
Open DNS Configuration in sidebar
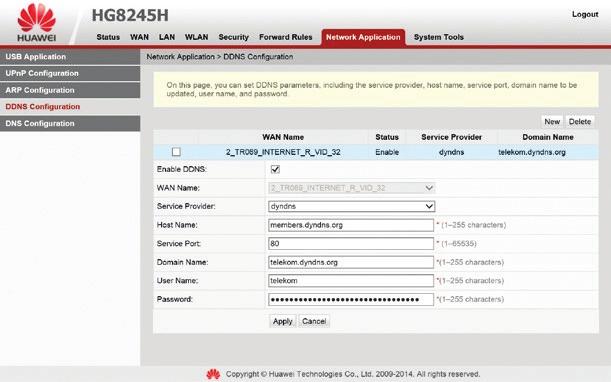[70, 124]
